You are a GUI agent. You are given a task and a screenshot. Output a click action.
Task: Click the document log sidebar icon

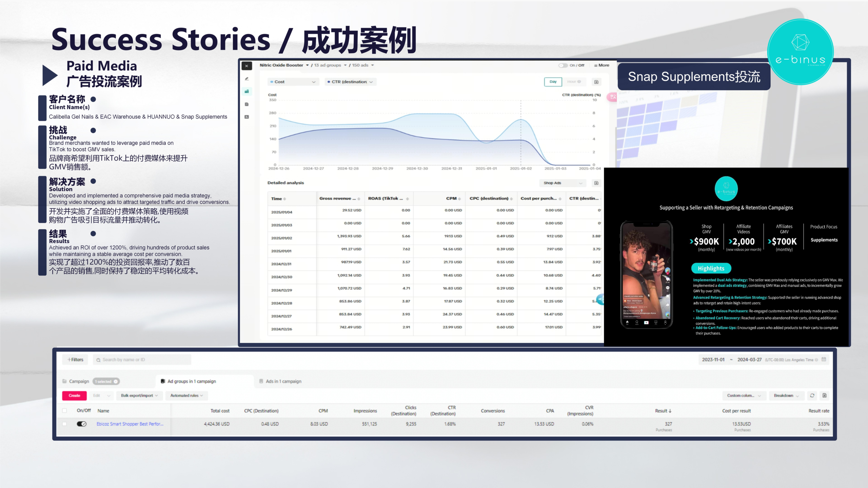click(x=247, y=104)
